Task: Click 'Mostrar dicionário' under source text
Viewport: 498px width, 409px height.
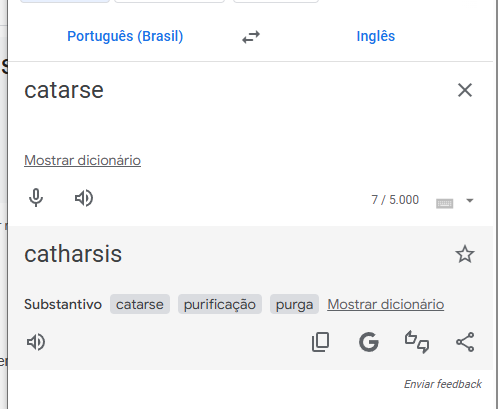Action: 82,160
